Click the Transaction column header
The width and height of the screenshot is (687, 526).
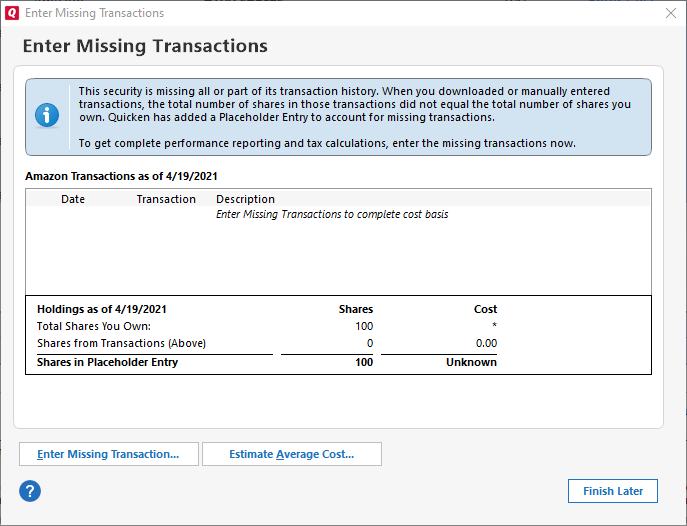click(166, 199)
